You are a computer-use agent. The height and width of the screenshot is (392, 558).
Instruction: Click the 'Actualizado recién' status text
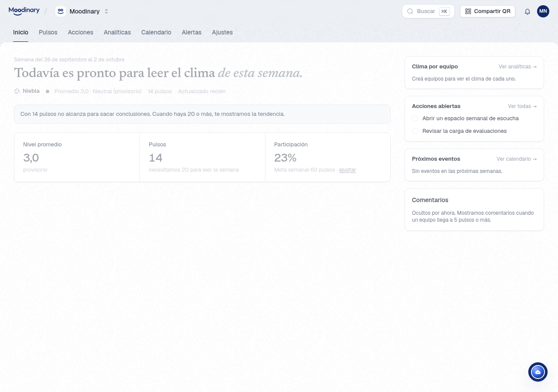202,91
